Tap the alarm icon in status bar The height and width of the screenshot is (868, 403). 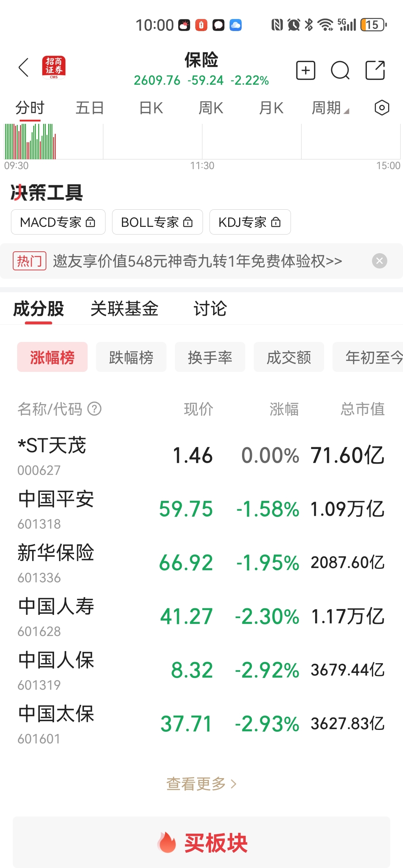point(293,25)
